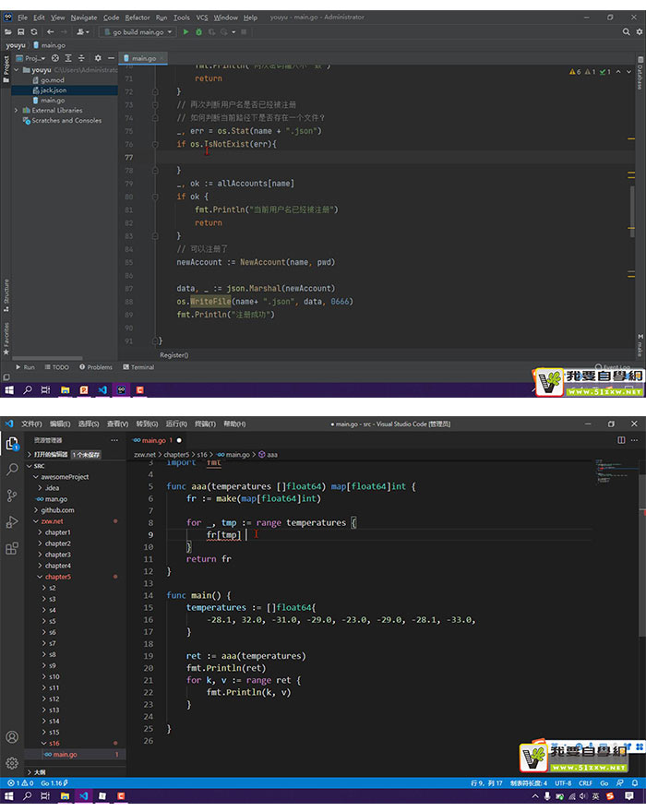Click the green Run button in GoLand toolbar
Viewport: 646px width, 812px height.
pos(186,32)
